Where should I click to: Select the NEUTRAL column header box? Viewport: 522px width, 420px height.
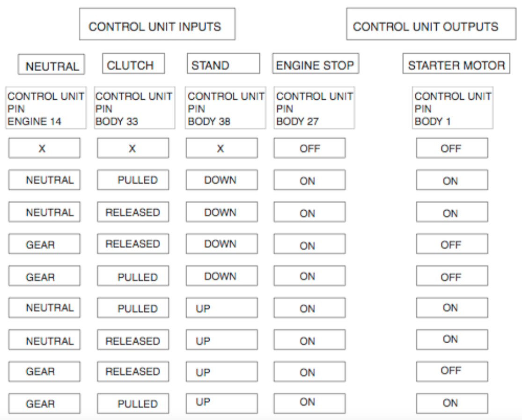tap(51, 65)
